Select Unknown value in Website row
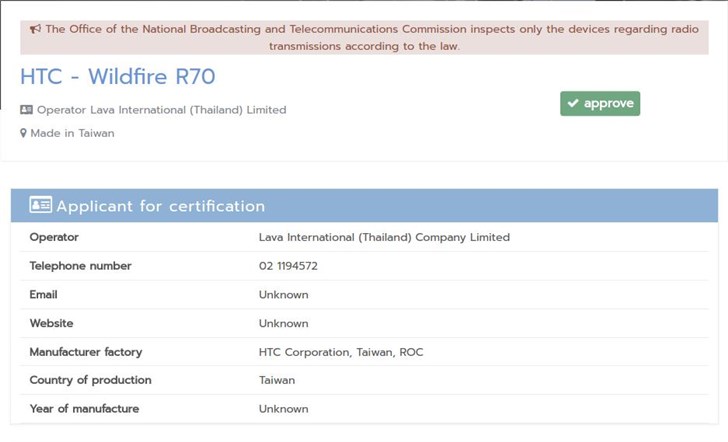This screenshot has width=728, height=442. (284, 324)
